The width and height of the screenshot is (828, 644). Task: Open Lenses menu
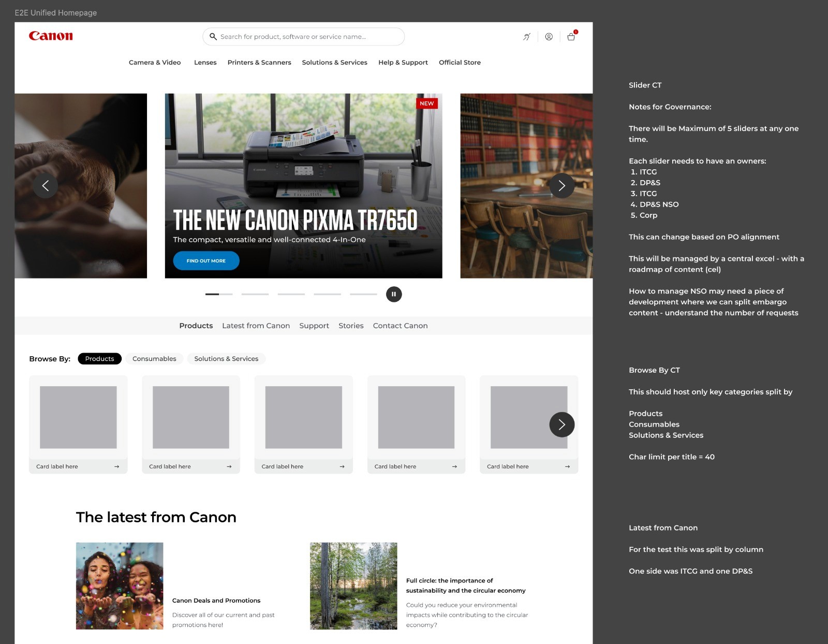(x=205, y=62)
